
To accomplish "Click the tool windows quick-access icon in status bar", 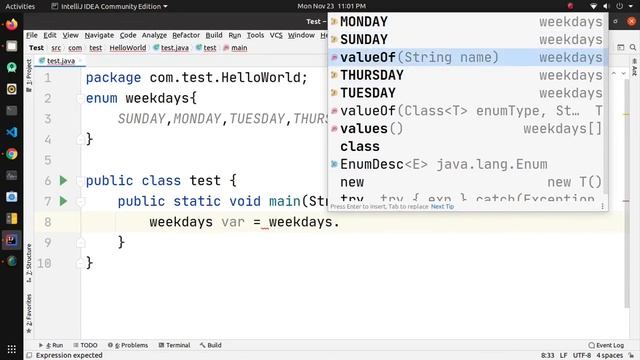I will 29,356.
